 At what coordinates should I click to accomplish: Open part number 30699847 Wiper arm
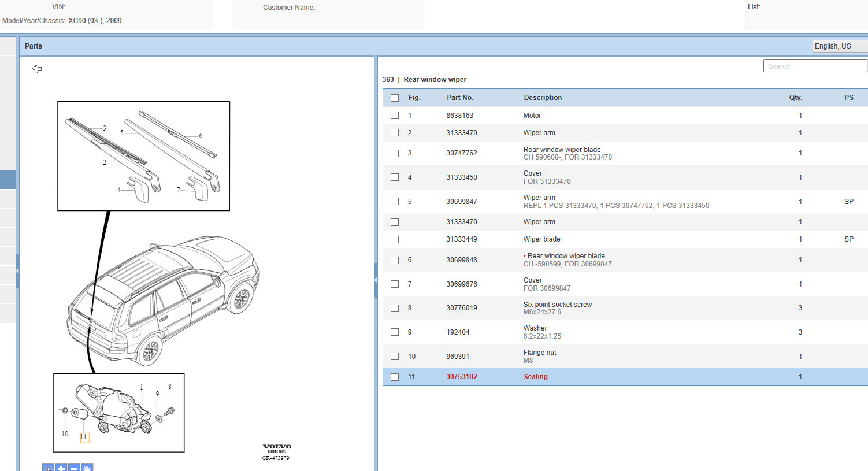coord(461,202)
